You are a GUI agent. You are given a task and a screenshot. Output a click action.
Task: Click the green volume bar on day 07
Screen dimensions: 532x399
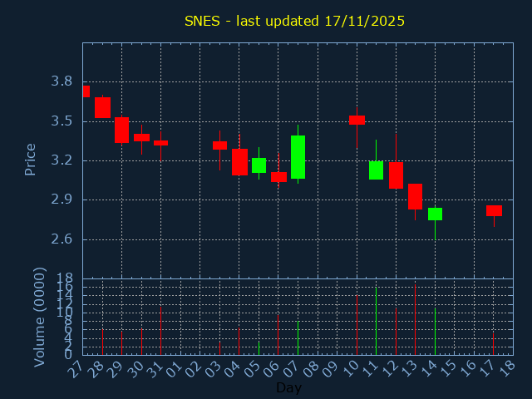pos(298,337)
